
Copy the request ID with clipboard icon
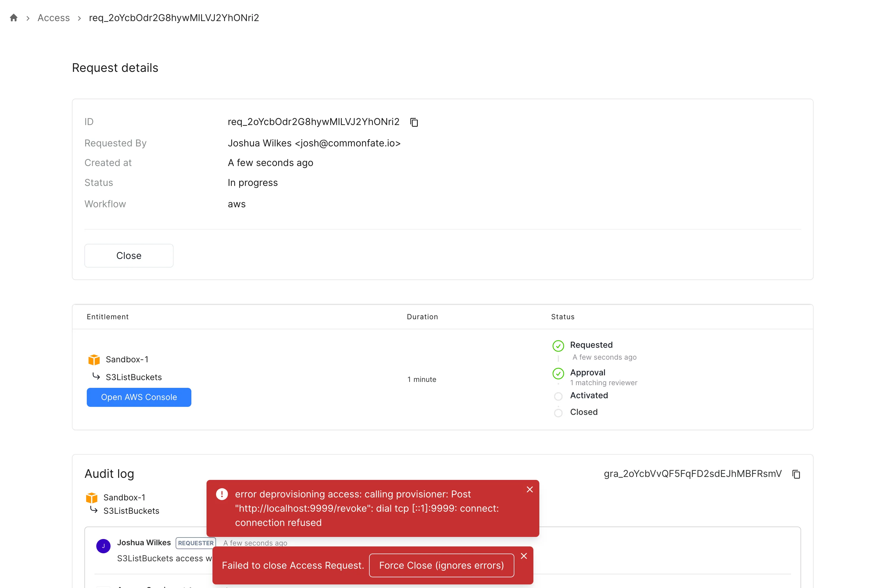pyautogui.click(x=414, y=122)
